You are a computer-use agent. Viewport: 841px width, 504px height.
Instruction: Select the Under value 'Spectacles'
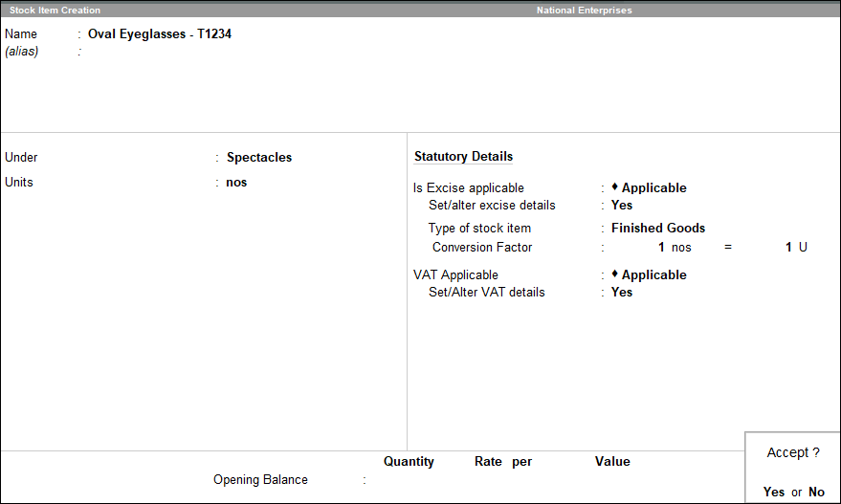[259, 157]
